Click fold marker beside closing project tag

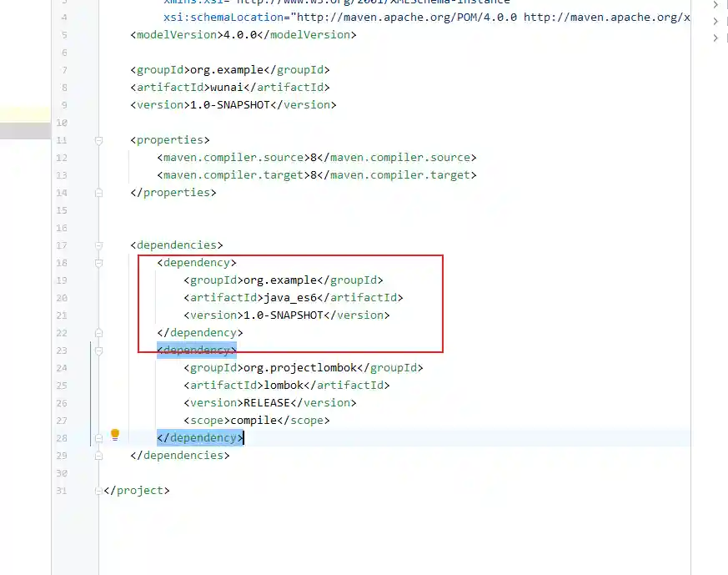tap(98, 491)
